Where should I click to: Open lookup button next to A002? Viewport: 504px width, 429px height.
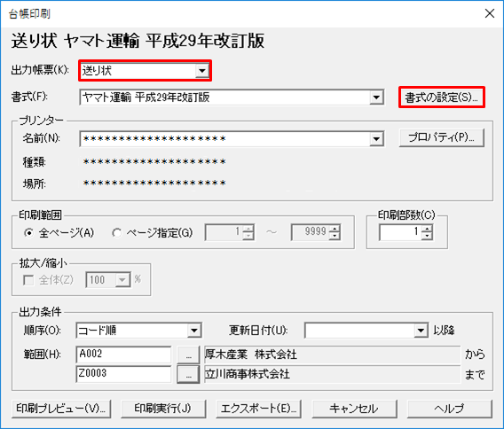pyautogui.click(x=188, y=355)
